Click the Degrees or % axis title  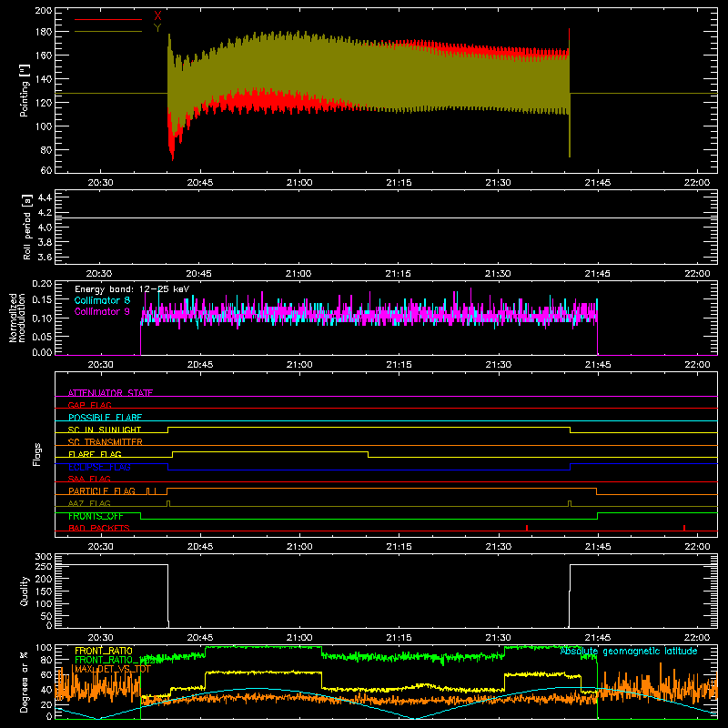pos(25,682)
